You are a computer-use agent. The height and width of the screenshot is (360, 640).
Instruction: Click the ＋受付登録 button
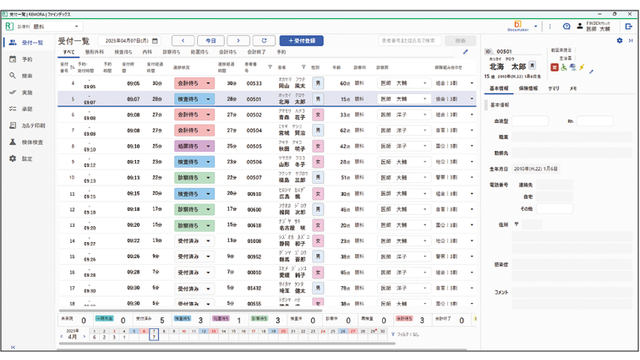pos(301,40)
